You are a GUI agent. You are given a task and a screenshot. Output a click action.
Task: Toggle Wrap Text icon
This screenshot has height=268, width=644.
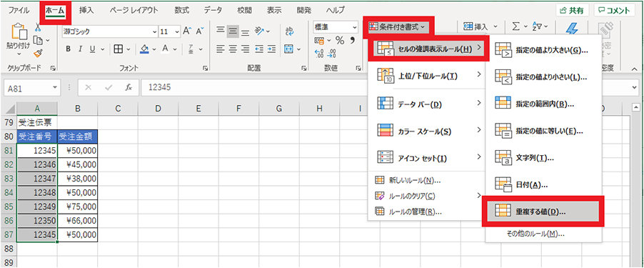(x=290, y=31)
